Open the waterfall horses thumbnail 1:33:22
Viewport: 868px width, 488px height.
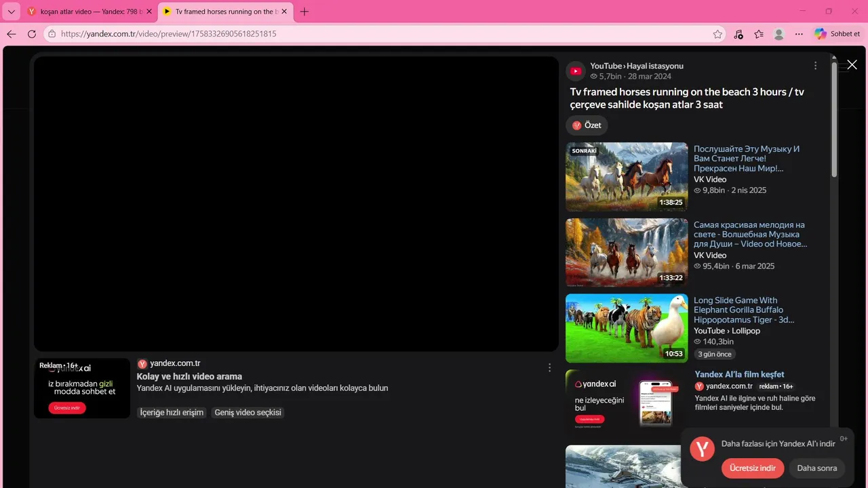coord(627,252)
